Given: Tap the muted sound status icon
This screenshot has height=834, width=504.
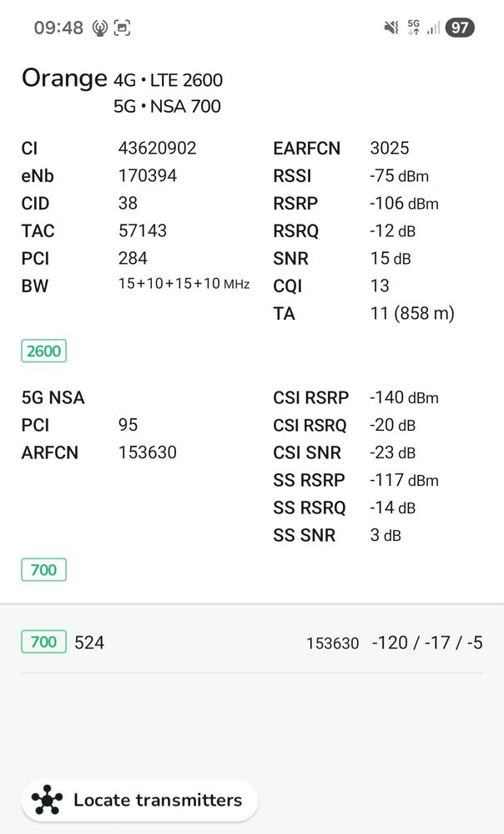Looking at the screenshot, I should [x=391, y=28].
